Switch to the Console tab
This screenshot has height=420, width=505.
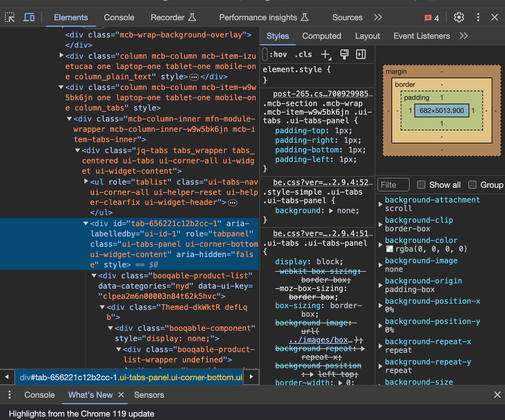click(119, 17)
